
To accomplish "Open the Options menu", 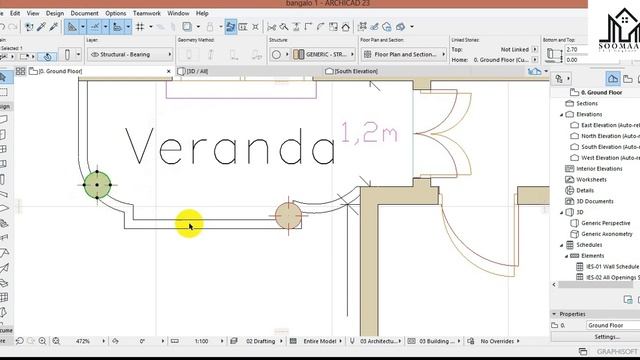I will point(116,13).
